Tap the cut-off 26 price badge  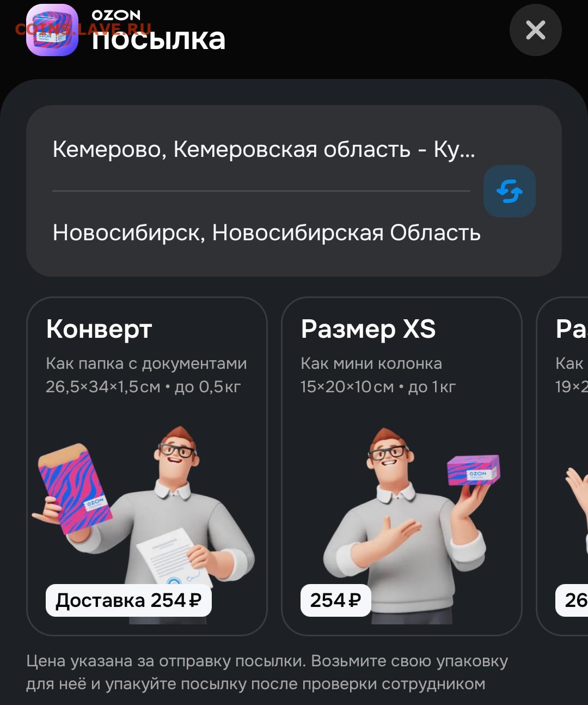point(572,600)
